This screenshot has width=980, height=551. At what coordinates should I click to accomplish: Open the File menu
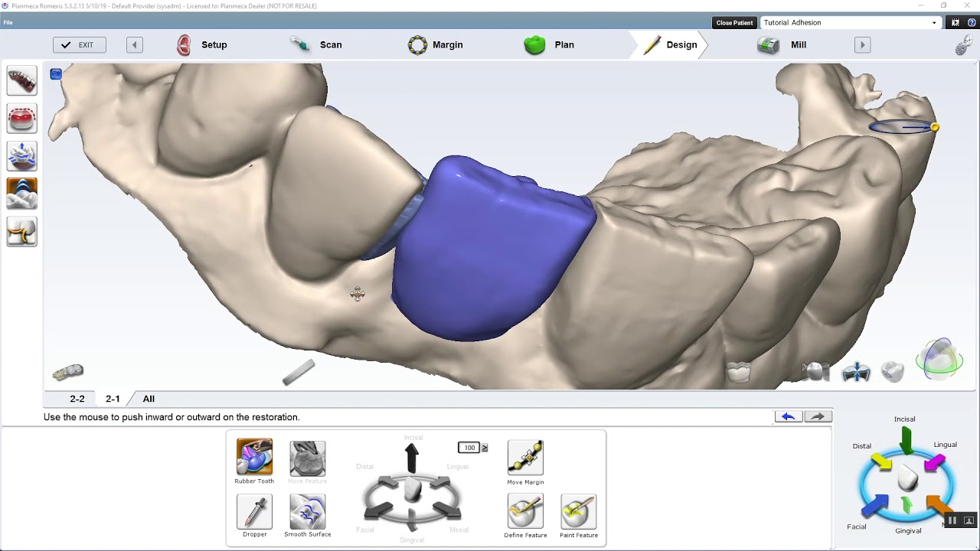(x=8, y=22)
